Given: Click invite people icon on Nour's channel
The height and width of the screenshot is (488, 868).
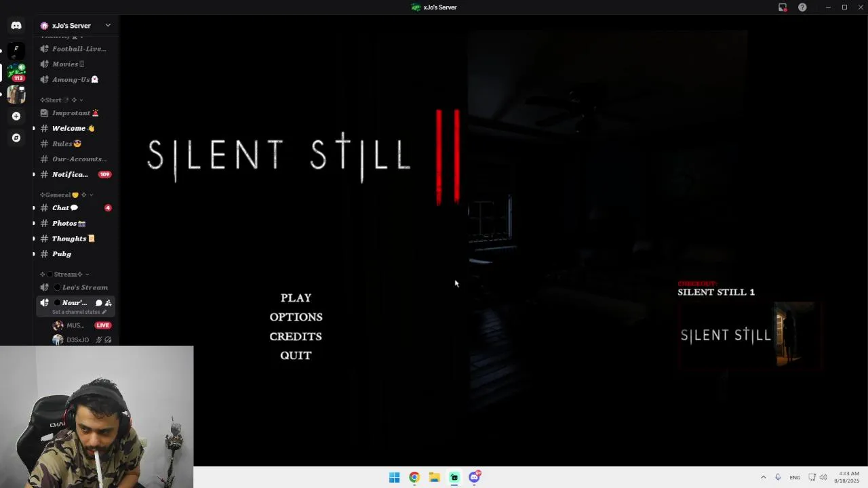Looking at the screenshot, I should [x=108, y=303].
